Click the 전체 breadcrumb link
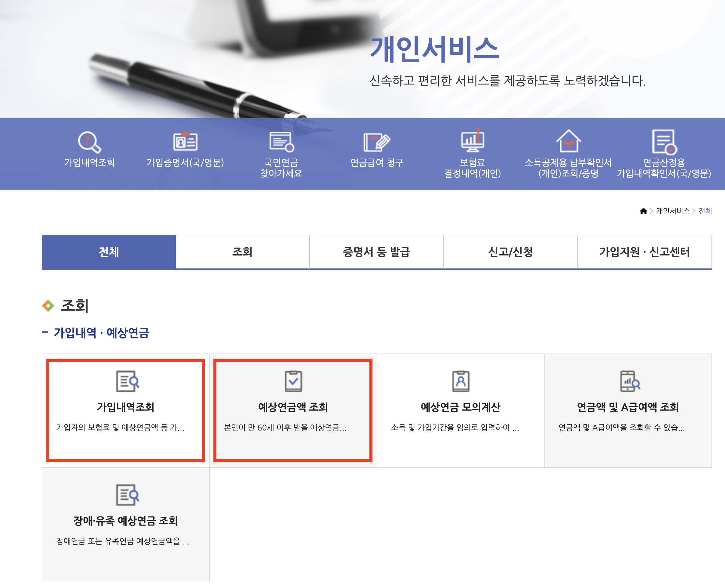This screenshot has width=725, height=588. point(705,211)
